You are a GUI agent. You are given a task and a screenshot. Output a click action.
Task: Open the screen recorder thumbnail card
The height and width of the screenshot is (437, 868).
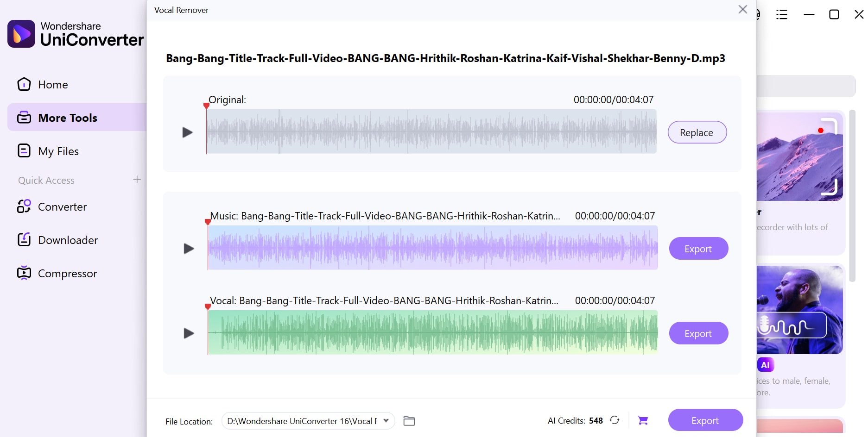coord(799,156)
